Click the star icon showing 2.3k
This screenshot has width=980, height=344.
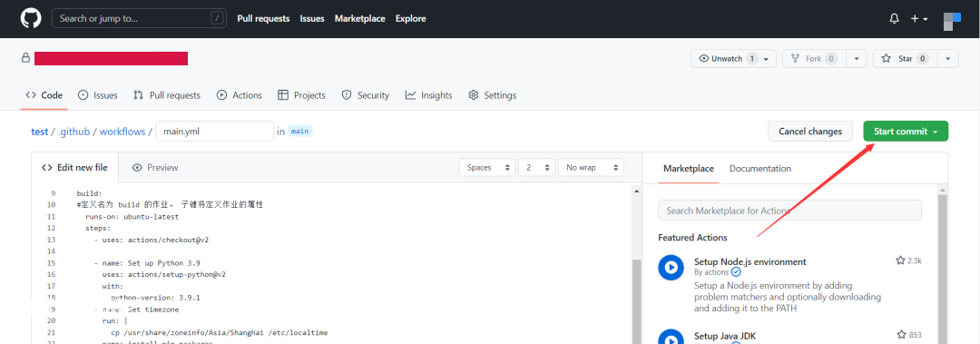901,260
